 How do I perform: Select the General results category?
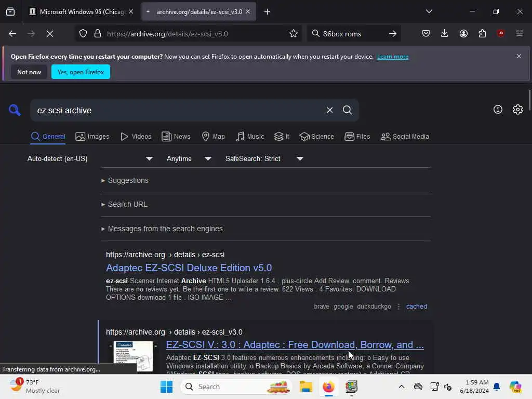[x=48, y=137]
